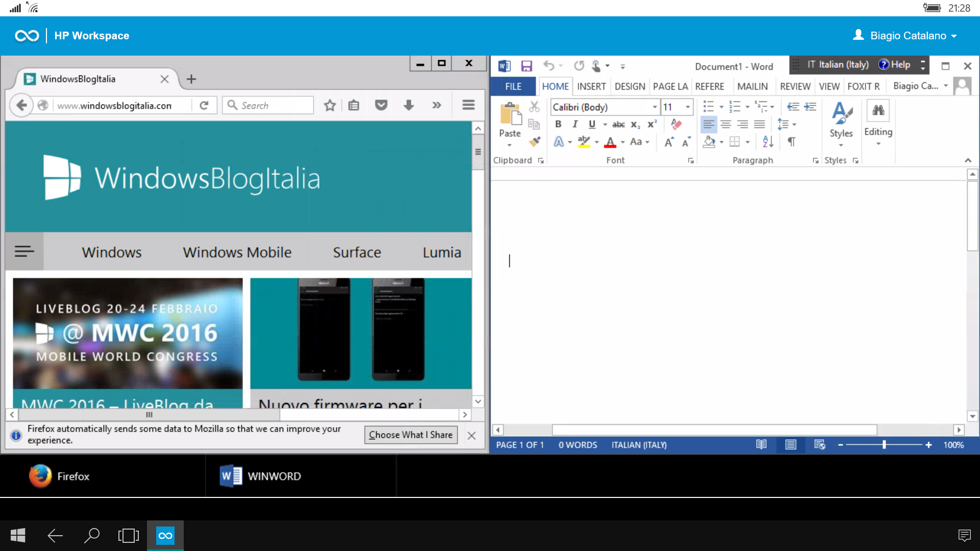The height and width of the screenshot is (551, 980).
Task: Click the Print Layout view icon
Action: tap(791, 445)
